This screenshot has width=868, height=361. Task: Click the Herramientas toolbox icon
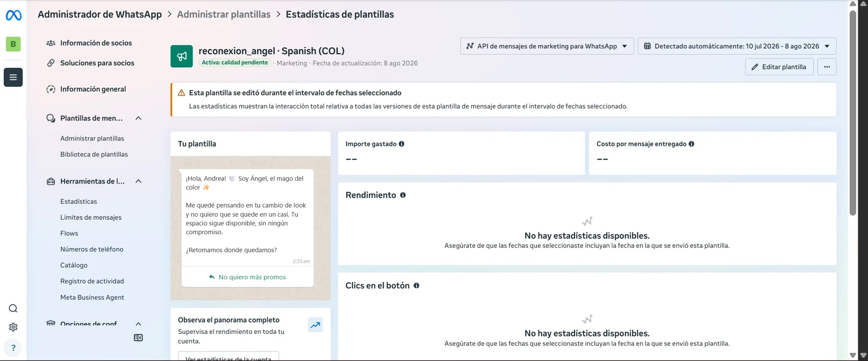(51, 181)
